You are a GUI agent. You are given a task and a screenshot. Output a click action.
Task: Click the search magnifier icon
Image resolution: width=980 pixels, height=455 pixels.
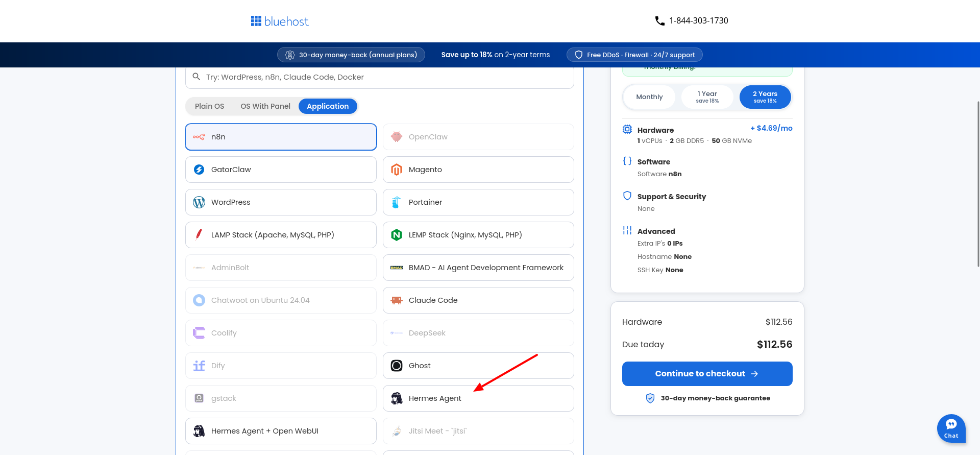pyautogui.click(x=196, y=77)
